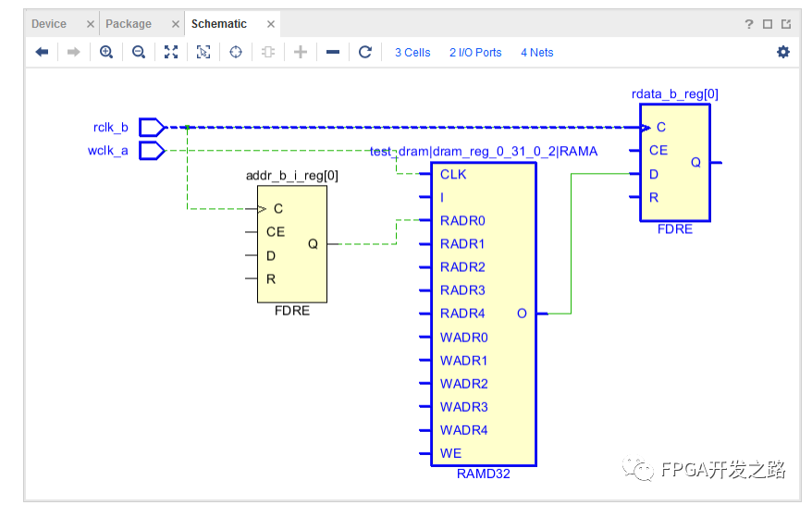
Task: Close the Schematic tab
Action: 270,24
